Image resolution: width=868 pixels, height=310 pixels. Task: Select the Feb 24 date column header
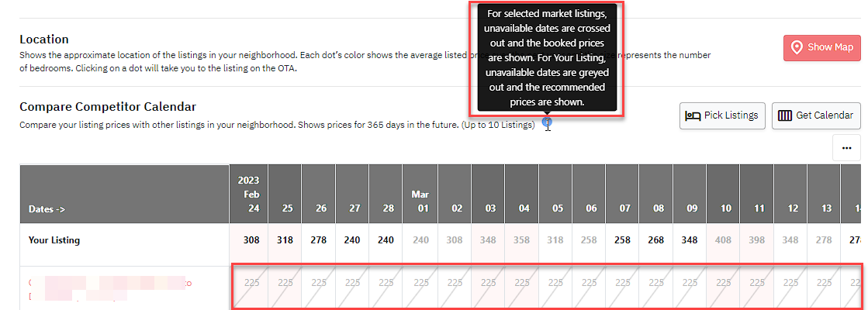tap(248, 194)
